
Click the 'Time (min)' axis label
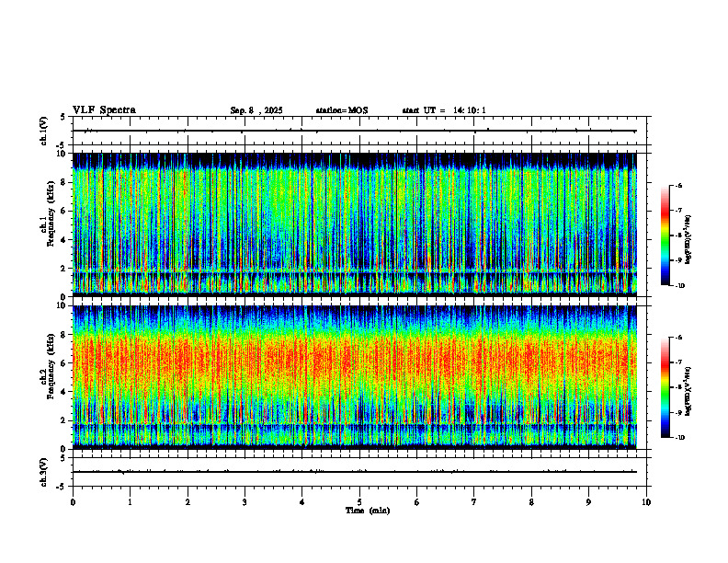click(x=368, y=511)
